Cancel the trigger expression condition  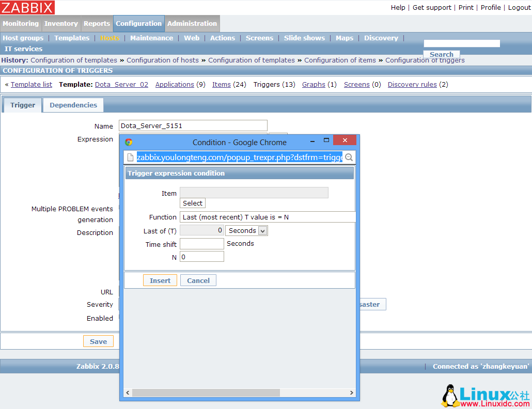[x=198, y=280]
